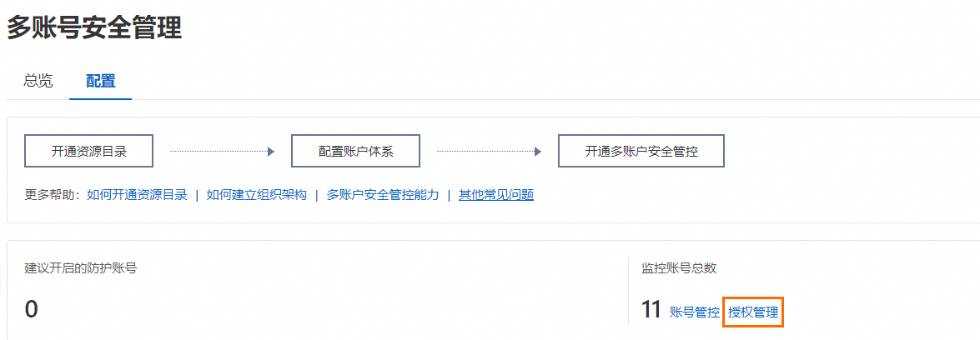
Task: Click the 账号管控 link
Action: coord(694,312)
